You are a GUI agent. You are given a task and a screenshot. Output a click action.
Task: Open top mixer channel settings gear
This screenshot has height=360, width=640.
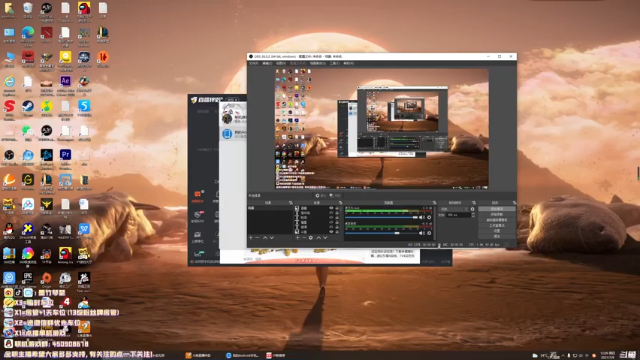(x=429, y=218)
